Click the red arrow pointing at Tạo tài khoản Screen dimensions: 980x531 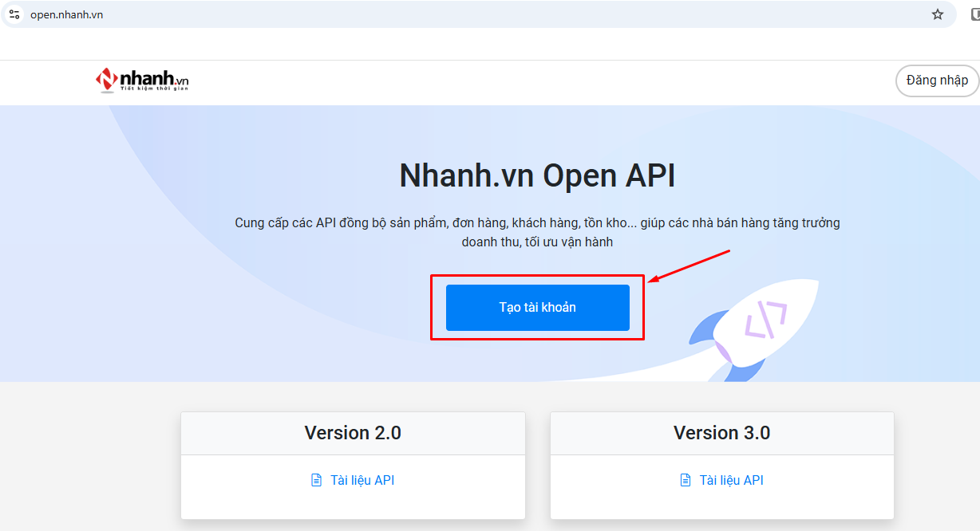690,265
